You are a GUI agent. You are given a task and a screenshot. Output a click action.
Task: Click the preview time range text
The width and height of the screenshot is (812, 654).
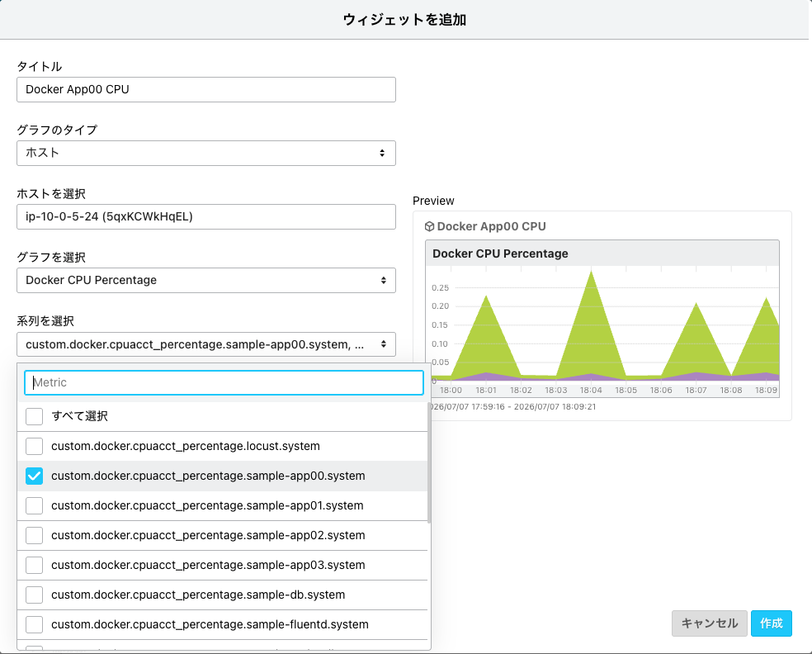[x=513, y=407]
